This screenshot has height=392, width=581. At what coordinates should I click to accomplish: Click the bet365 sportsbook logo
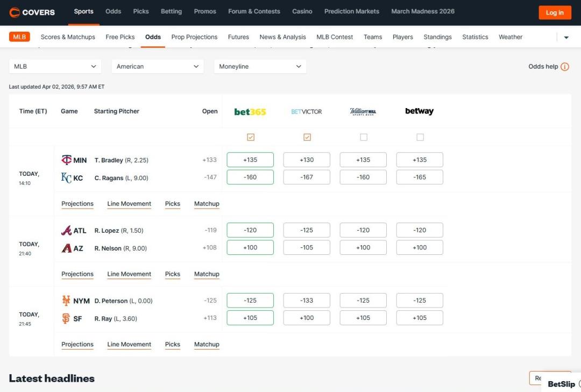[250, 112]
